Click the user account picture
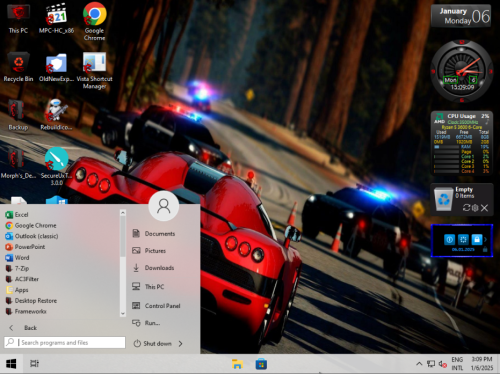Viewport: 500px width, 374px height. pyautogui.click(x=163, y=206)
